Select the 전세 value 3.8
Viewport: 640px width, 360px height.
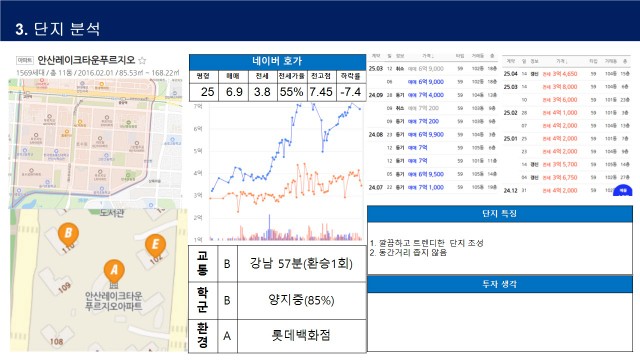pos(262,92)
